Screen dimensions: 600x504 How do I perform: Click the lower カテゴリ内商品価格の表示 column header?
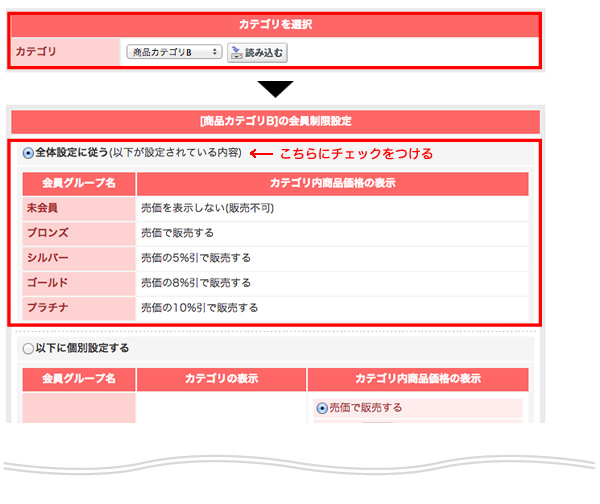(418, 379)
